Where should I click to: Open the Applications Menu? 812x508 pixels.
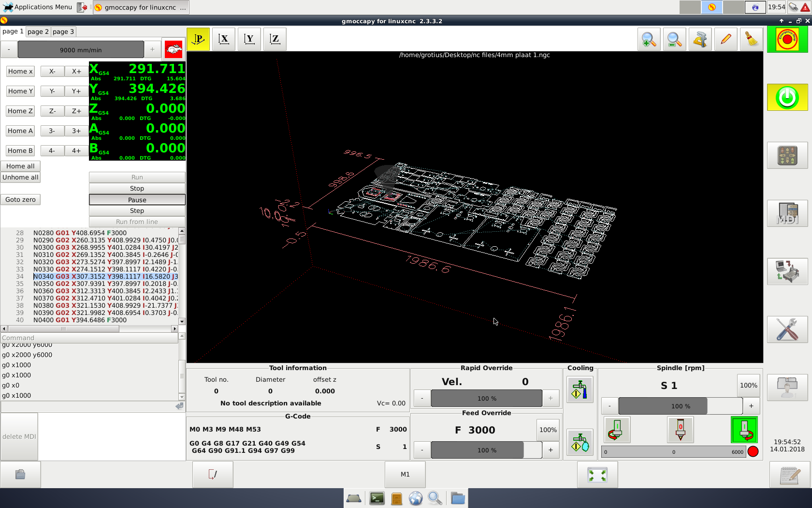(x=38, y=7)
